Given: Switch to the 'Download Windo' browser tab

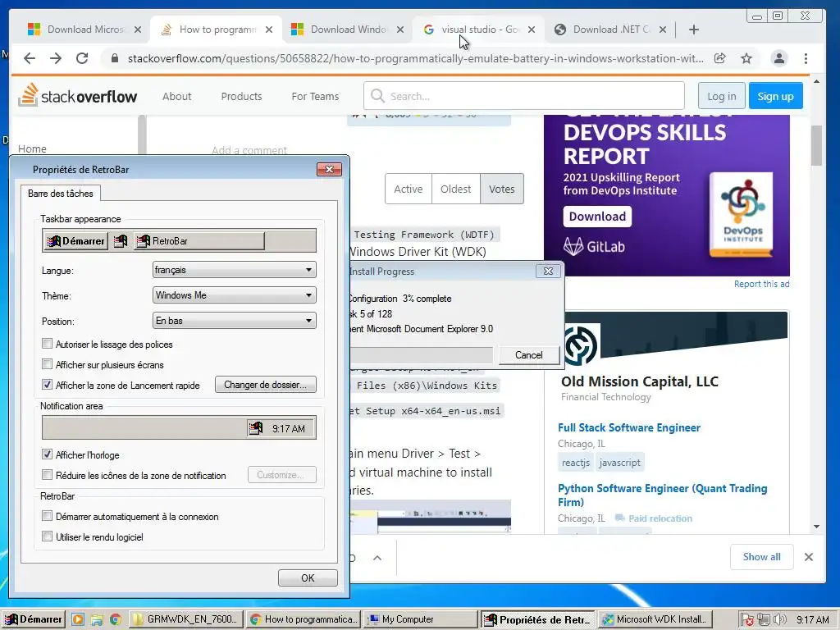Looking at the screenshot, I should pyautogui.click(x=347, y=30).
